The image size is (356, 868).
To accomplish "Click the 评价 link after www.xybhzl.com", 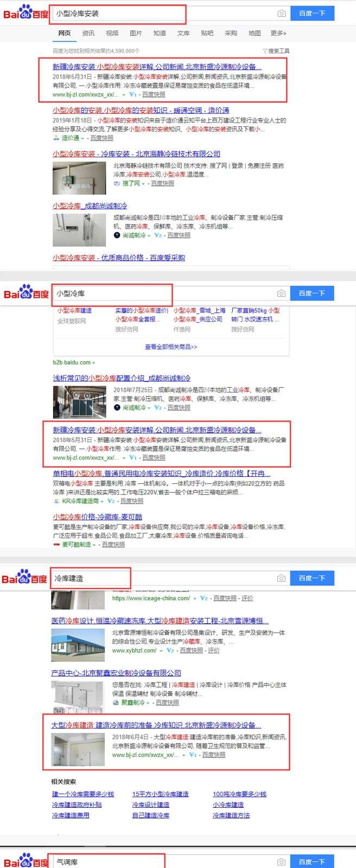I will tap(214, 650).
